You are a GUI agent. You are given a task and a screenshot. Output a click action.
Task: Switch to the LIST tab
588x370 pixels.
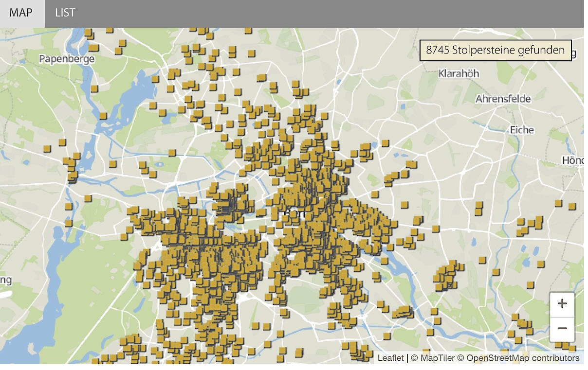pyautogui.click(x=65, y=13)
